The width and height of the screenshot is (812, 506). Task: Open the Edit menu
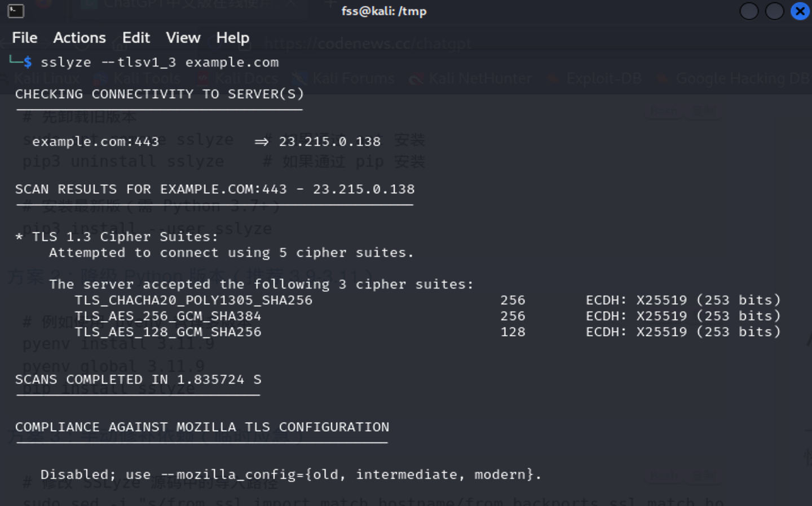[x=136, y=38]
